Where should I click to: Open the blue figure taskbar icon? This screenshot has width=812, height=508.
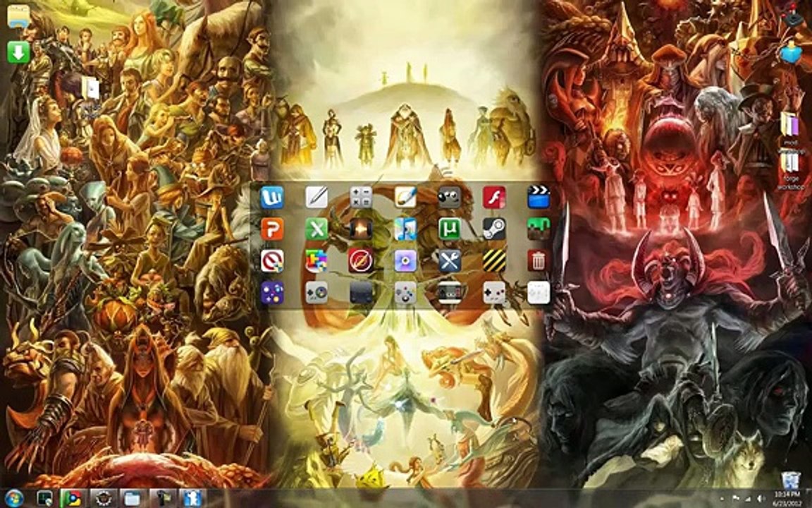pyautogui.click(x=192, y=499)
